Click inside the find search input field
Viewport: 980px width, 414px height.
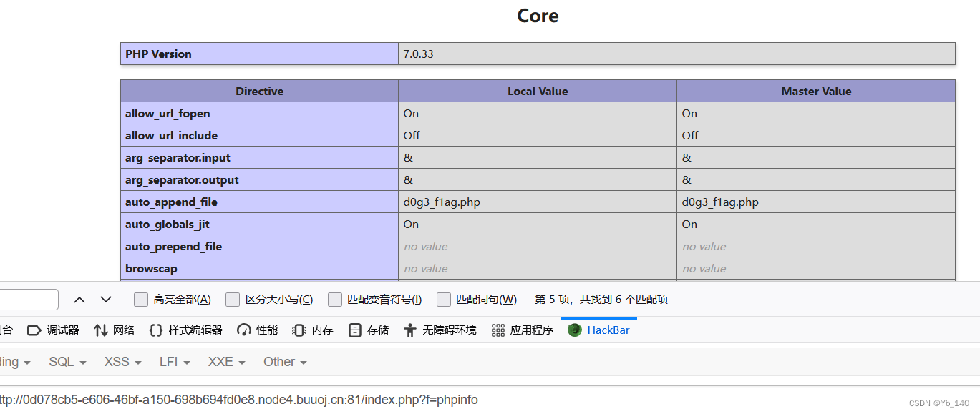pyautogui.click(x=29, y=300)
